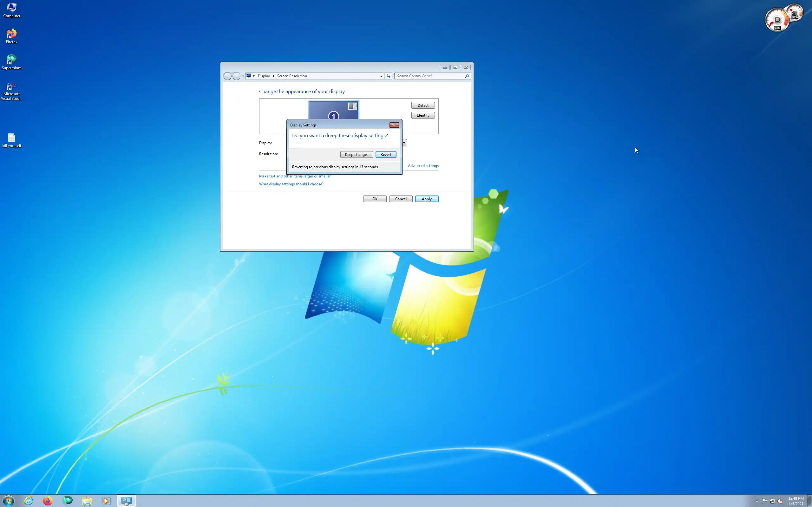Screen dimensions: 812x507
Task: Launch Firefox from the desktop shortcut
Action: click(x=11, y=36)
